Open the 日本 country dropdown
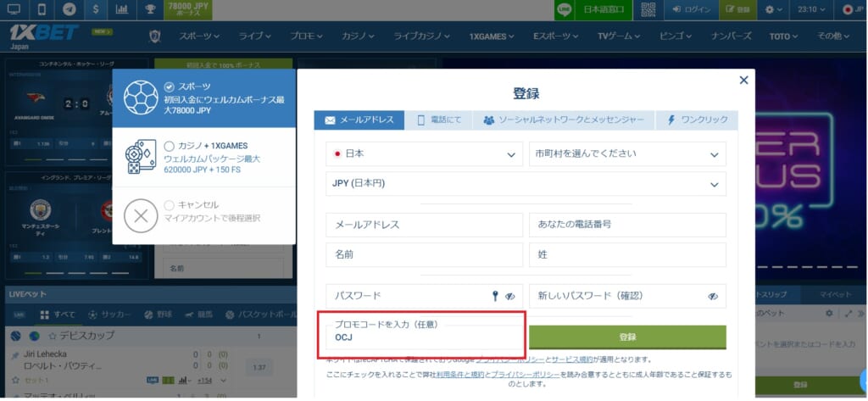 point(424,154)
